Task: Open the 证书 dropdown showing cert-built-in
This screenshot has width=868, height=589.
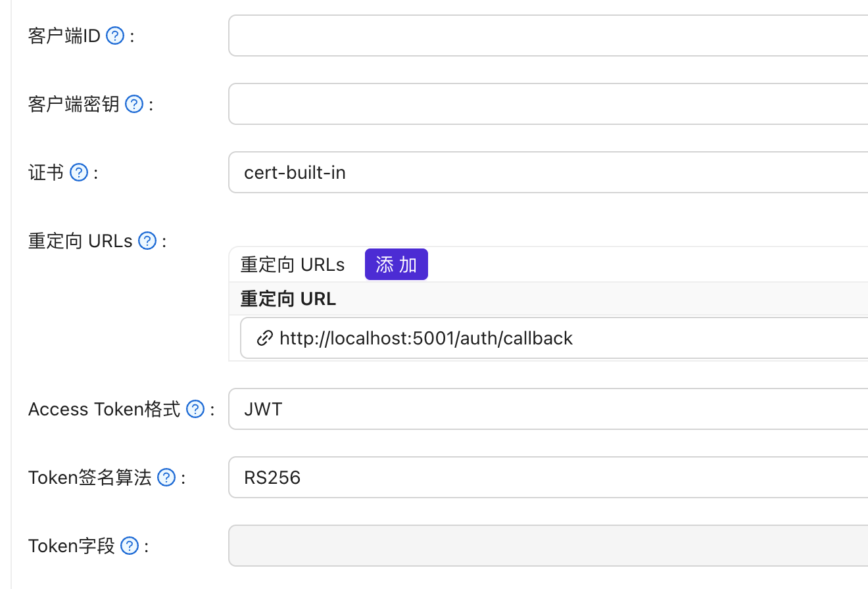Action: [548, 172]
